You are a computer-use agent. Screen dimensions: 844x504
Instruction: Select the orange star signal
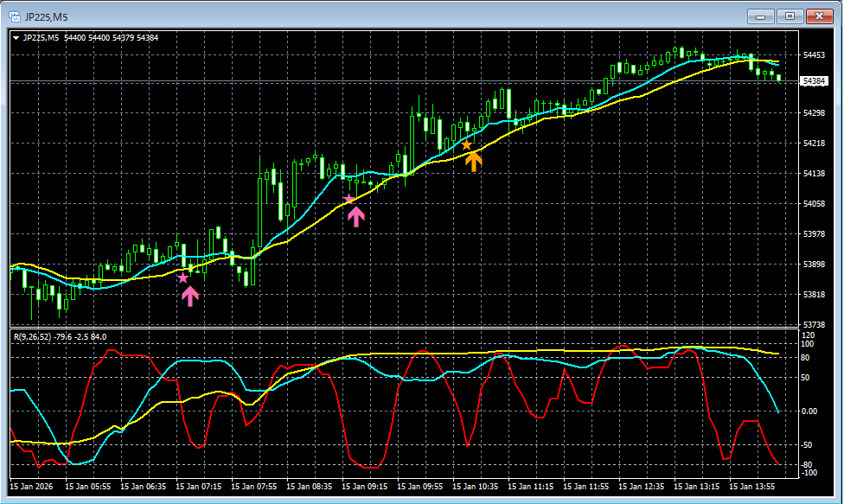[x=467, y=144]
